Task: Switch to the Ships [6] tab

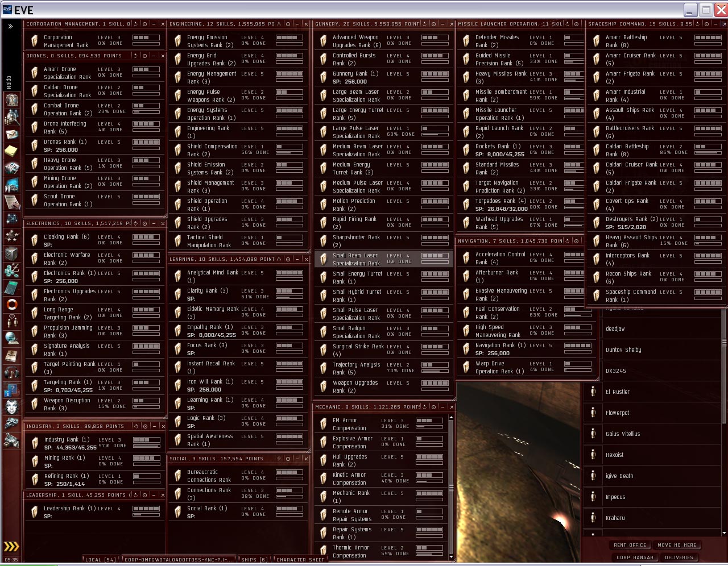Action: [254, 560]
